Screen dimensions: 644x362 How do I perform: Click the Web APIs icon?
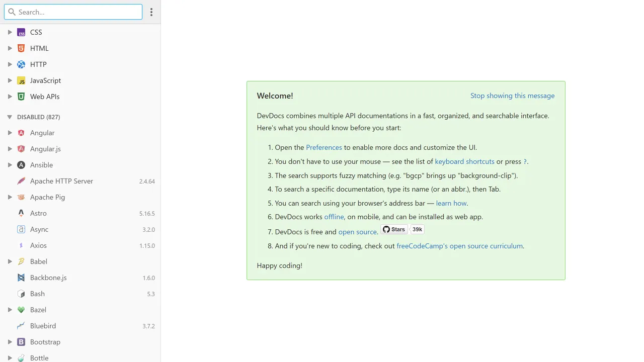21,97
